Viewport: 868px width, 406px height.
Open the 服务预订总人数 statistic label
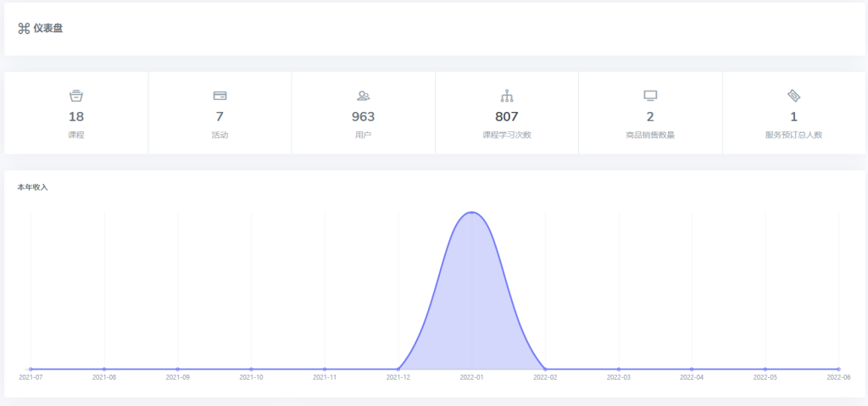(x=793, y=135)
